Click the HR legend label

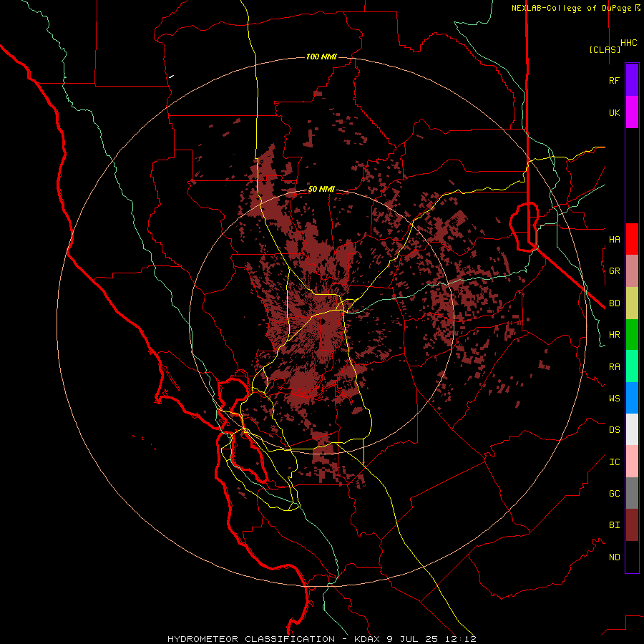coord(615,335)
